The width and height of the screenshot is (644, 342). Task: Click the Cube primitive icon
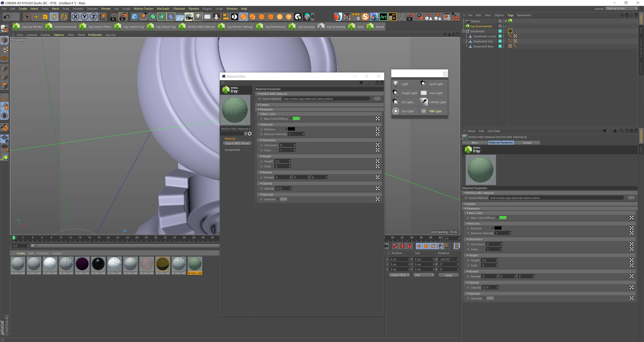[135, 17]
